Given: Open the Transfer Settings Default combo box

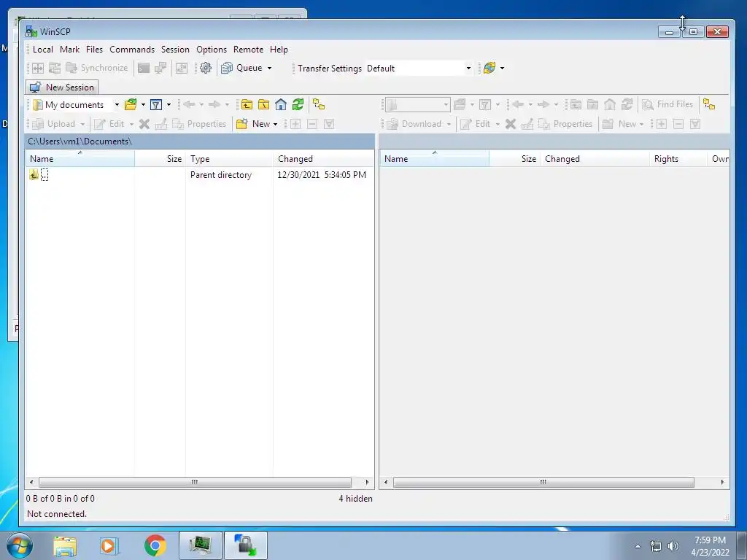Looking at the screenshot, I should pyautogui.click(x=419, y=68).
